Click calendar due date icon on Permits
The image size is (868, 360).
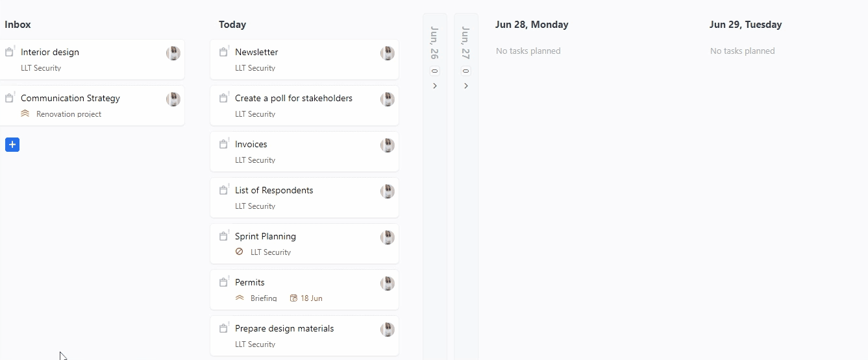(x=293, y=298)
